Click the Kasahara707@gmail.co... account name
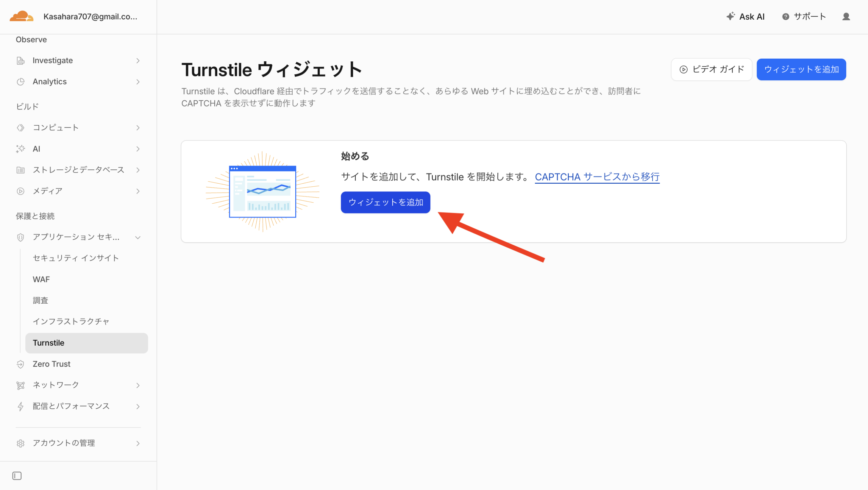 coord(90,17)
